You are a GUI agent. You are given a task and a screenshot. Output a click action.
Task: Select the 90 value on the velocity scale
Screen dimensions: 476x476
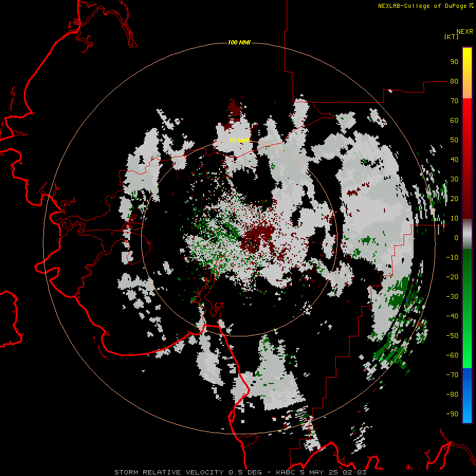pyautogui.click(x=454, y=62)
